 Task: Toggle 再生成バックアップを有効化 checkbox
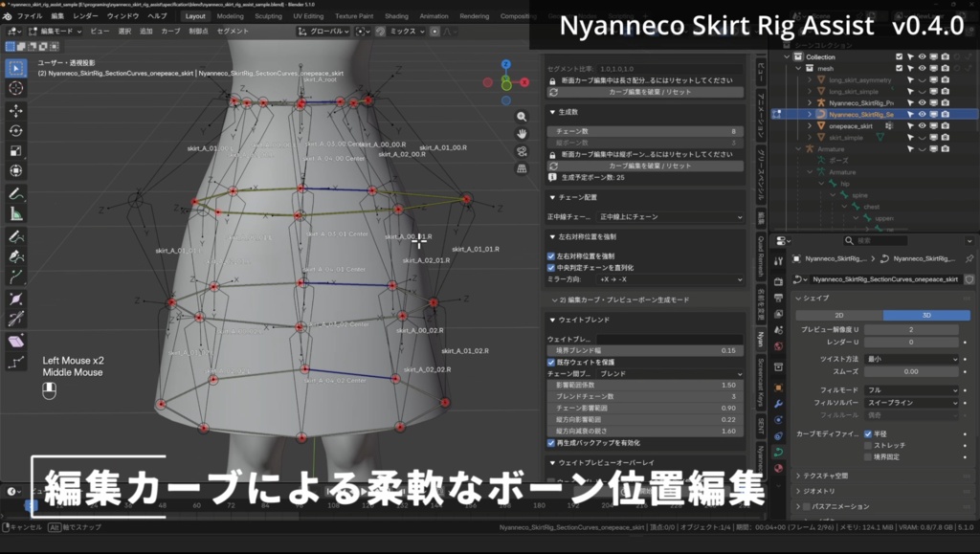[551, 443]
